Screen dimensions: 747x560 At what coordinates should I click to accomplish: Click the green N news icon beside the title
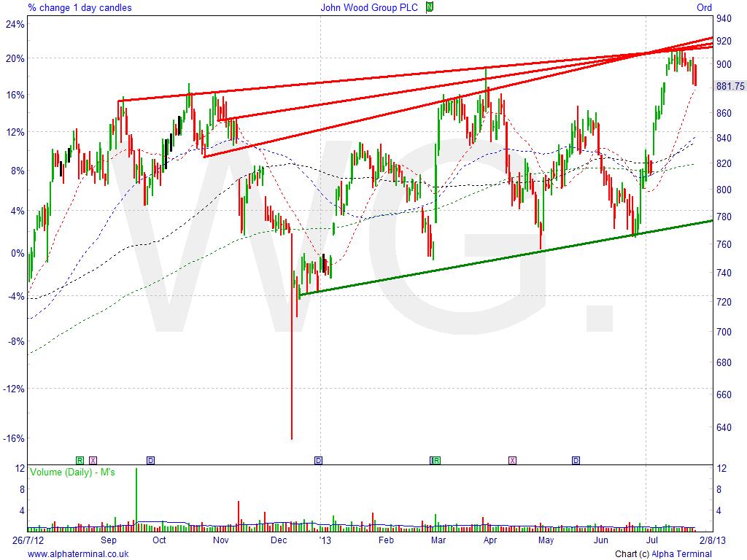click(430, 7)
